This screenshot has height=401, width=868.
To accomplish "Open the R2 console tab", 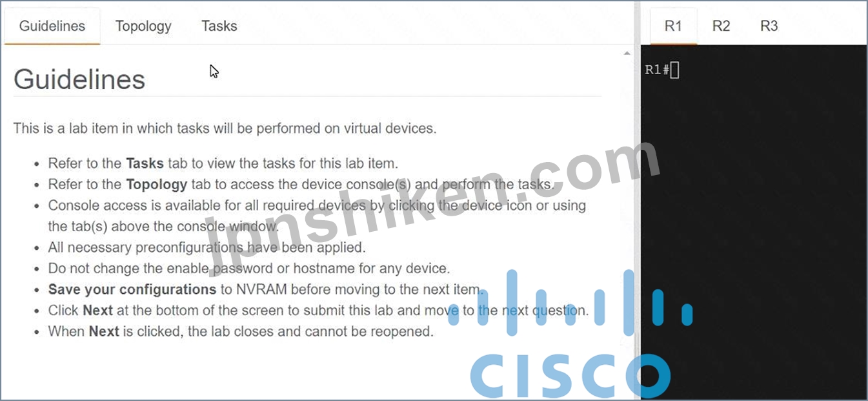I will [721, 26].
